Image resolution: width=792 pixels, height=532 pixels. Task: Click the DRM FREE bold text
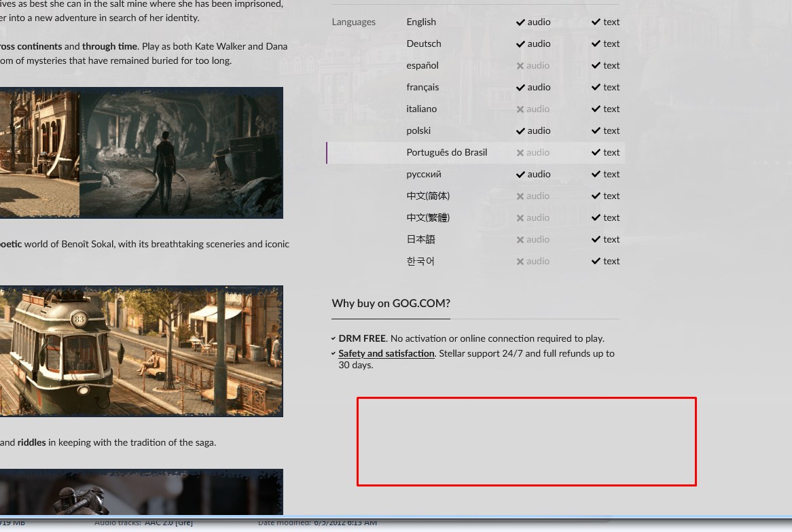click(x=362, y=338)
